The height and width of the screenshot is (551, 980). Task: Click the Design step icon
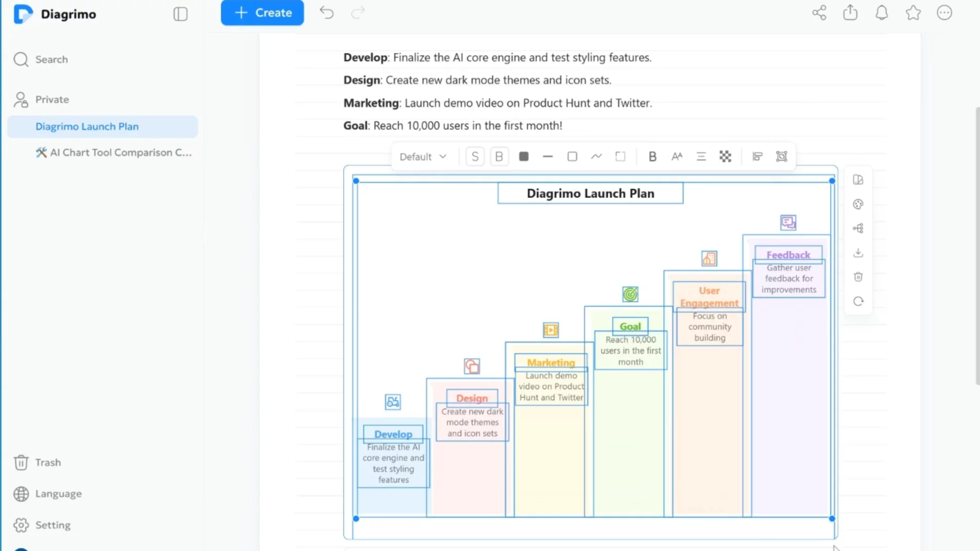pyautogui.click(x=472, y=366)
